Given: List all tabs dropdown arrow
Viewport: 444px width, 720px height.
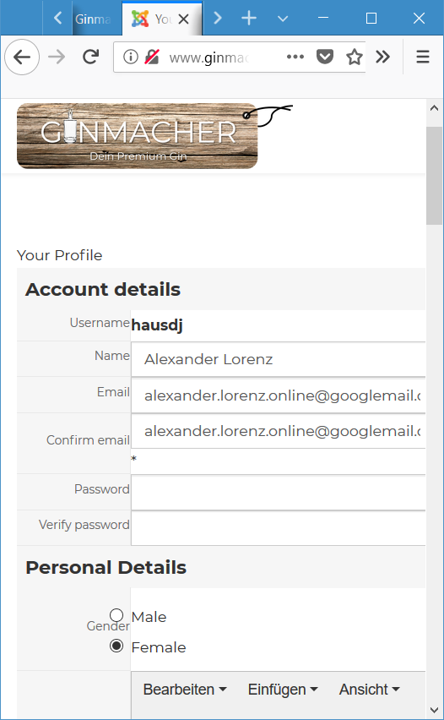Looking at the screenshot, I should pyautogui.click(x=283, y=19).
